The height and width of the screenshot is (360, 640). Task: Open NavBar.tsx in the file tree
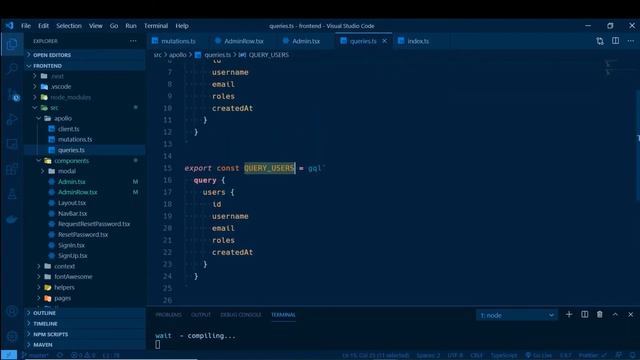[72, 213]
